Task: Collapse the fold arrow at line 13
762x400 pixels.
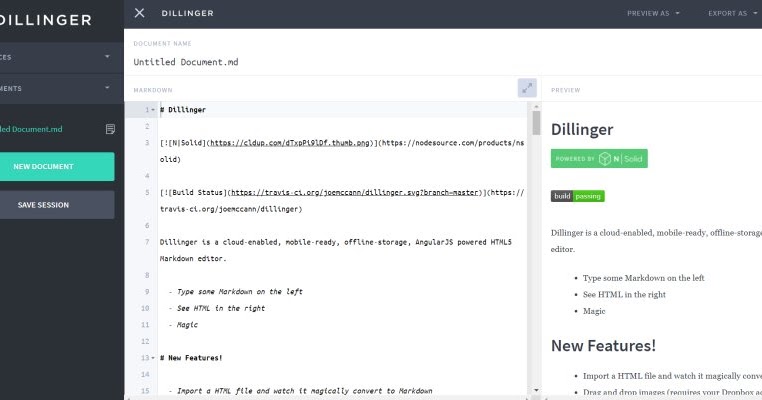Action: pyautogui.click(x=153, y=358)
